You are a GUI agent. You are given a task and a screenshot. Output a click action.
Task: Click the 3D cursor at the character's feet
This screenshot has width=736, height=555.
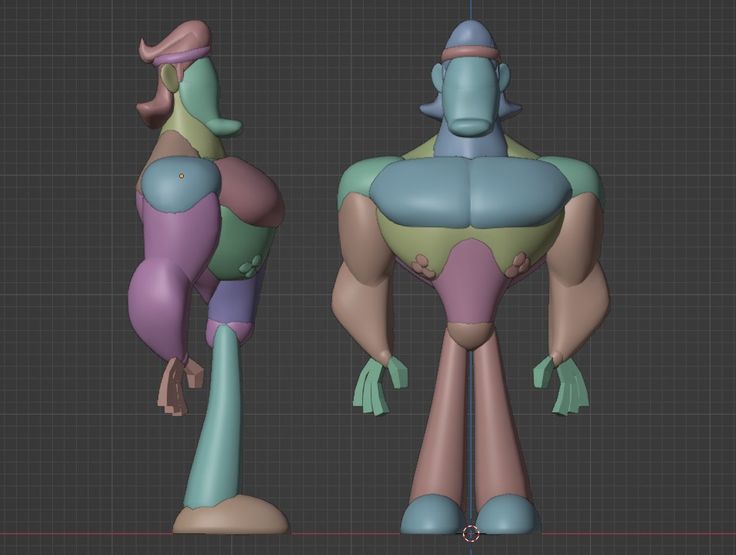coord(470,532)
